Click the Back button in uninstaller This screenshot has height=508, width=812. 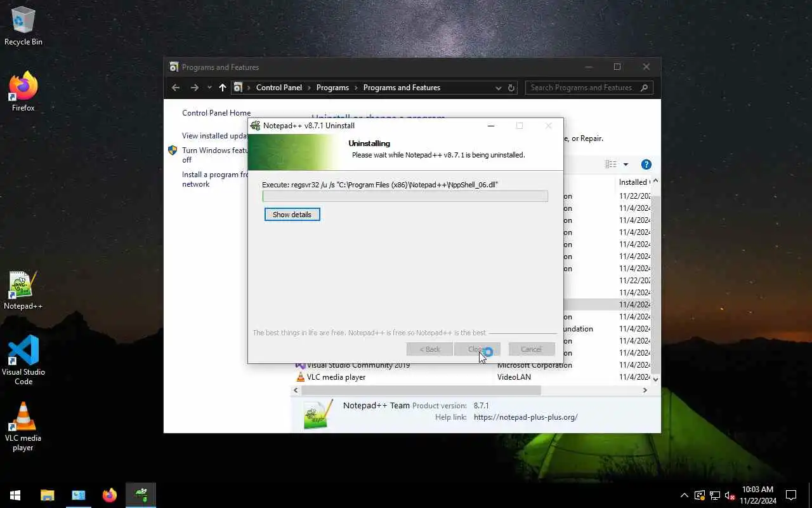click(429, 349)
